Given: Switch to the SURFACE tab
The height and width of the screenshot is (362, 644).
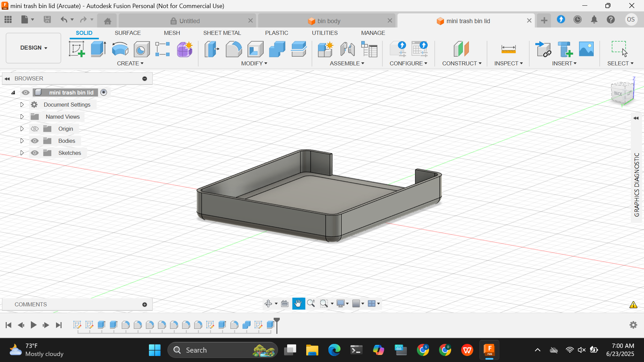Looking at the screenshot, I should pos(127,33).
